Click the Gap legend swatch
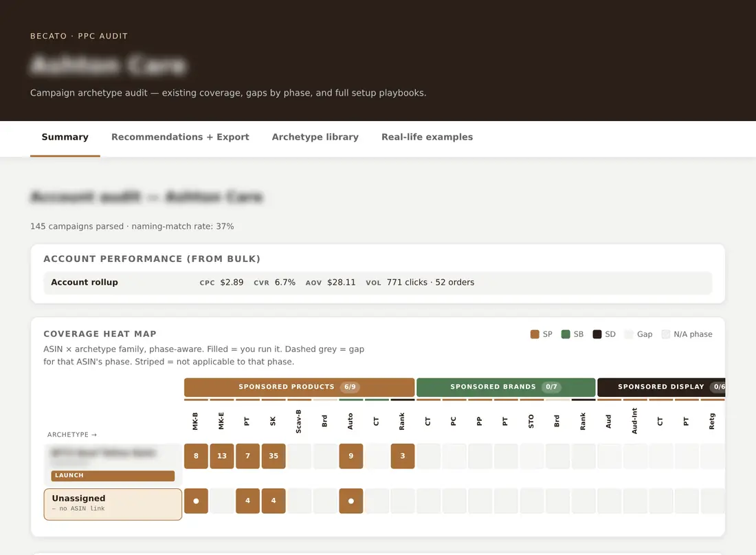 (628, 334)
